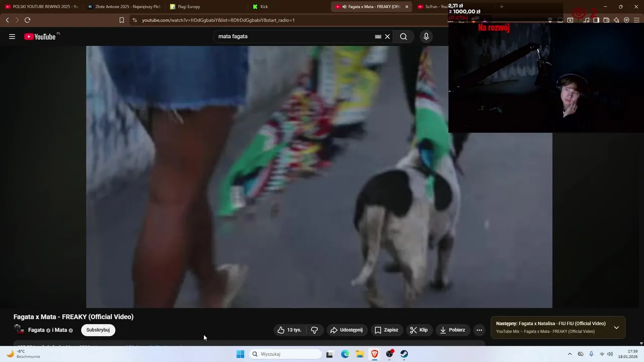The height and width of the screenshot is (362, 644).
Task: Focus the YouTube search field 'mata fagata'
Action: click(x=294, y=36)
